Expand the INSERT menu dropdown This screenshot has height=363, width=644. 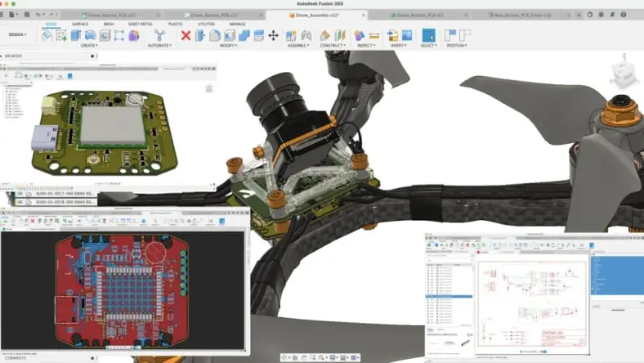coord(399,45)
